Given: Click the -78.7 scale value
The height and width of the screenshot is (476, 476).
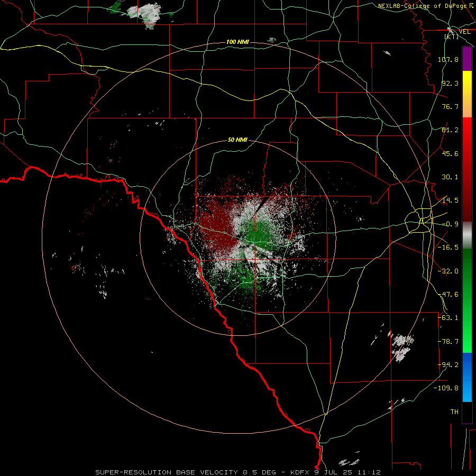Looking at the screenshot, I should pyautogui.click(x=448, y=342).
